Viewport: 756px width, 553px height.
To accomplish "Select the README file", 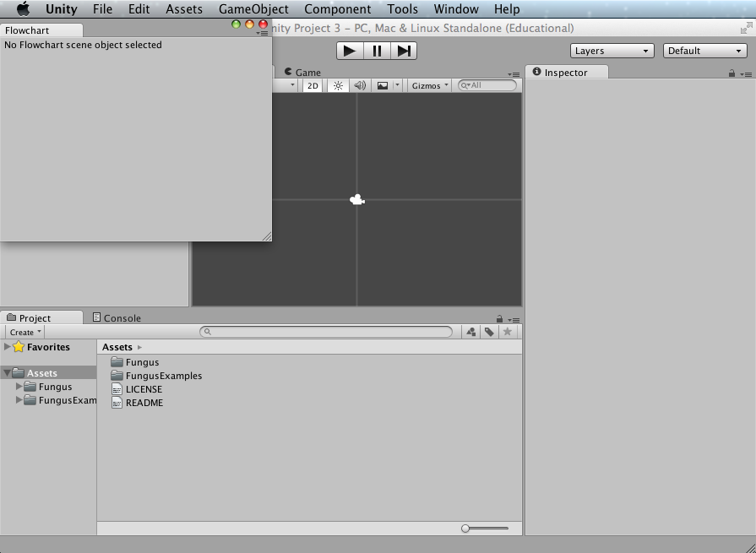I will (x=137, y=403).
